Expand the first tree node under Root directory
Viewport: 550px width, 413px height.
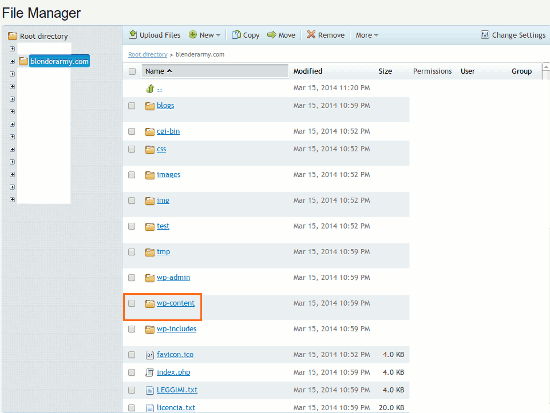pos(12,48)
